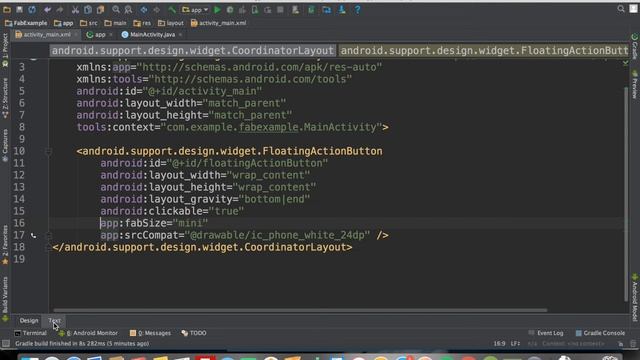640x360 pixels.
Task: Click the Stop square icon
Action: coord(280,9)
